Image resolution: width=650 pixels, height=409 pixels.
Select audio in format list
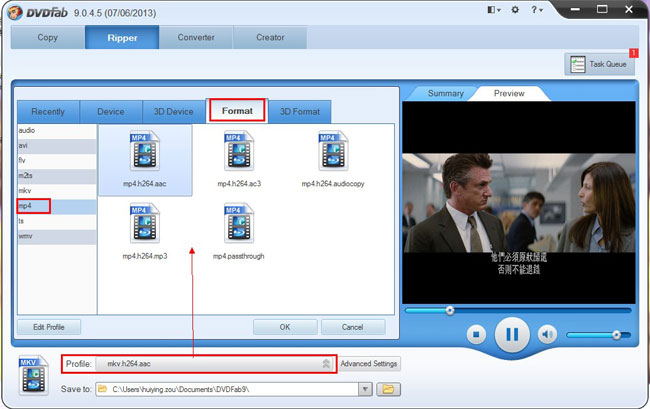(57, 130)
